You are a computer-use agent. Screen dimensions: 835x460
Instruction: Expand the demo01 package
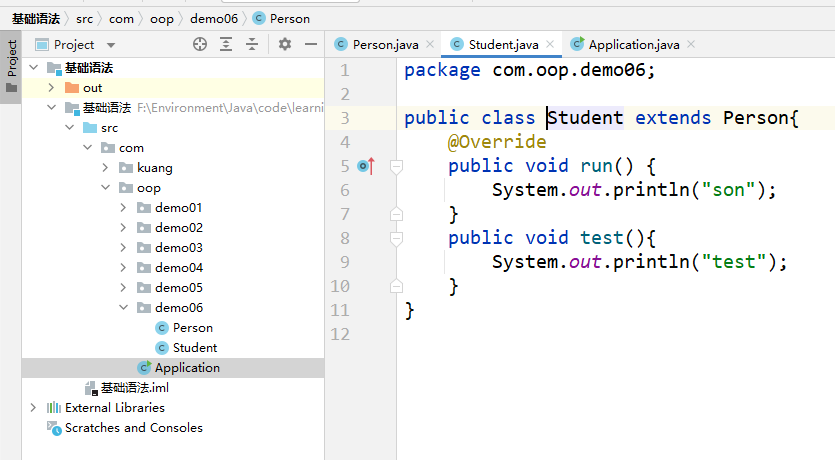tap(123, 207)
